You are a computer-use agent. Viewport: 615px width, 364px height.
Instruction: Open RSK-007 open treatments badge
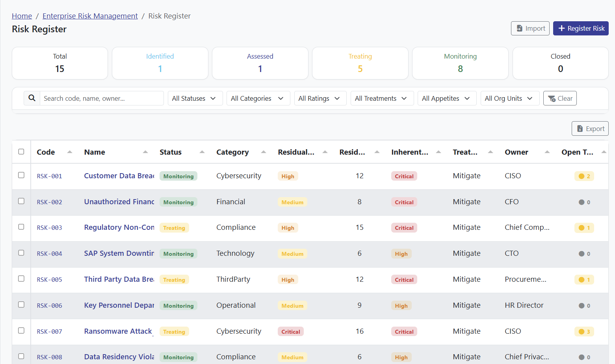584,332
